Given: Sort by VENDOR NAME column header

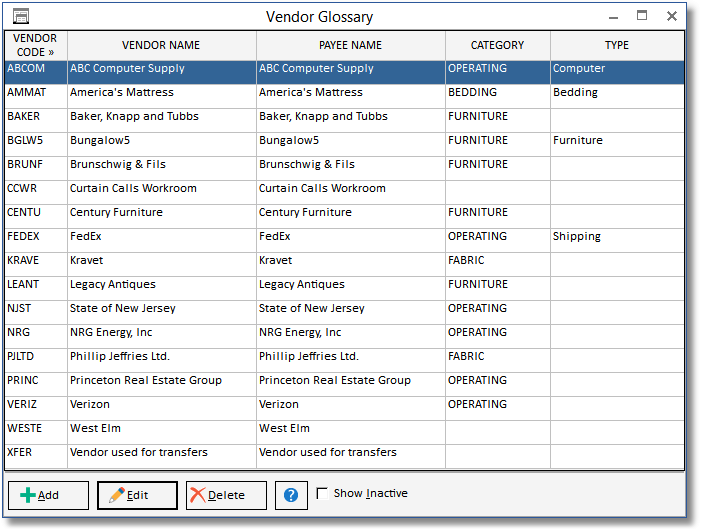Looking at the screenshot, I should coord(161,45).
